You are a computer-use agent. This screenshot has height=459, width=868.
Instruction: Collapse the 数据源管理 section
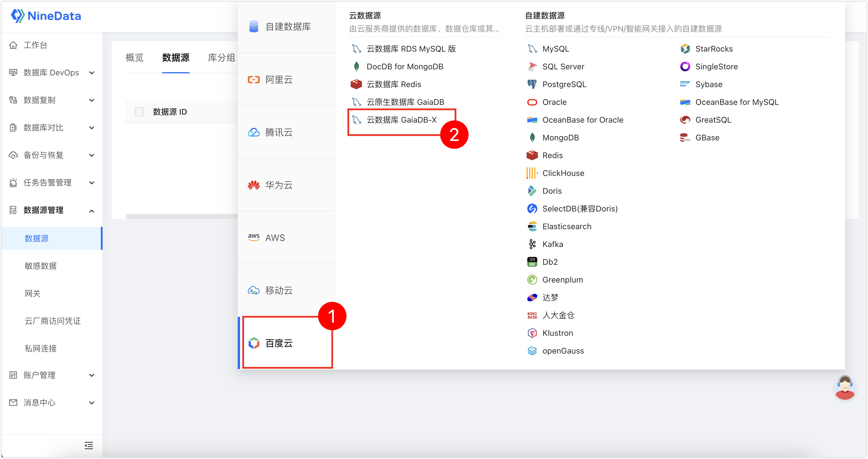pyautogui.click(x=52, y=210)
